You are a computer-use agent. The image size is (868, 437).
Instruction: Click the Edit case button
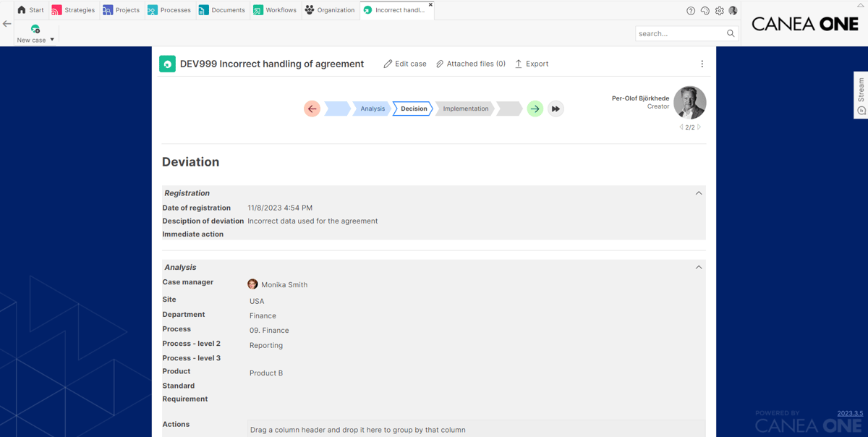[404, 64]
